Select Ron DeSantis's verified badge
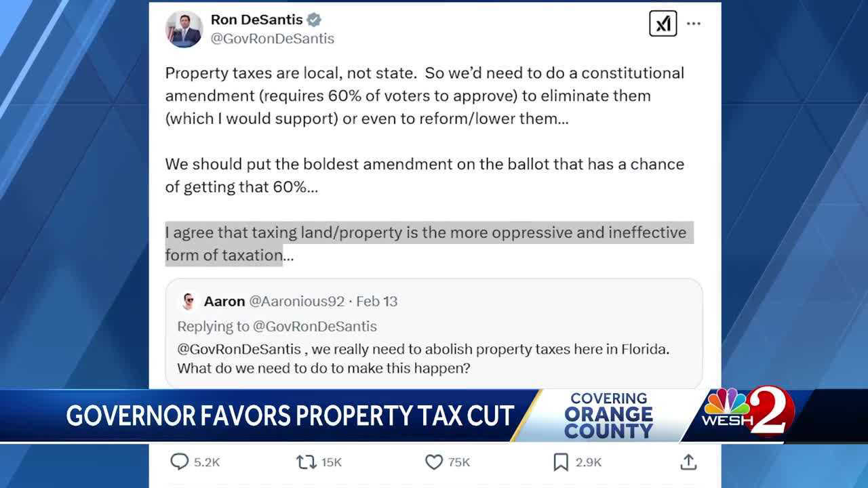The width and height of the screenshot is (868, 488). pyautogui.click(x=313, y=20)
